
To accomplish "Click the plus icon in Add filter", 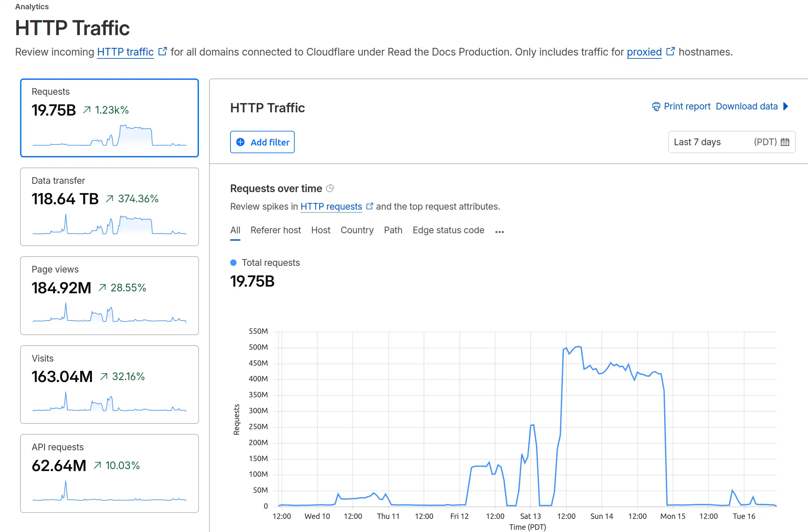I will point(240,142).
